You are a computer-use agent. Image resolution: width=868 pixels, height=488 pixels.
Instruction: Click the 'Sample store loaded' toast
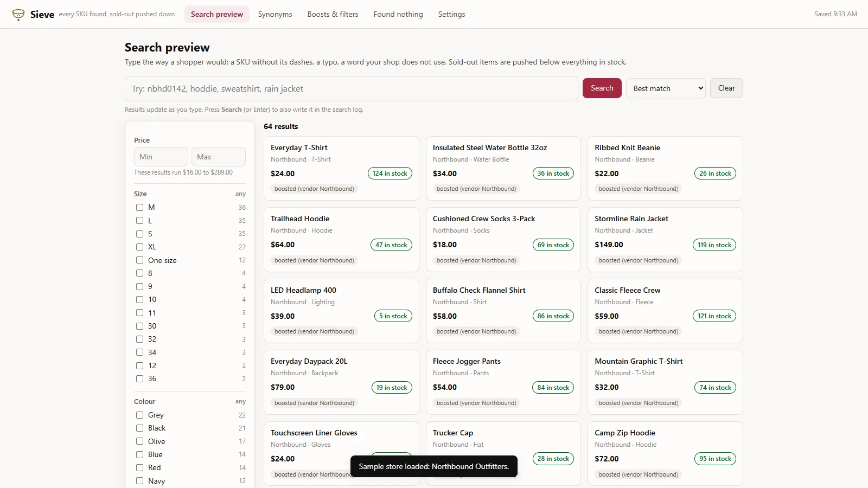coord(434,466)
